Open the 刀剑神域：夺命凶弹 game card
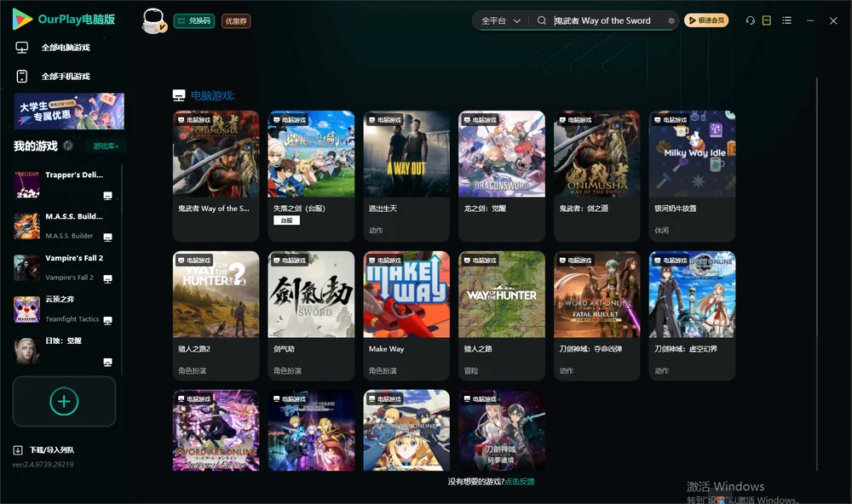The height and width of the screenshot is (504, 852). (596, 316)
